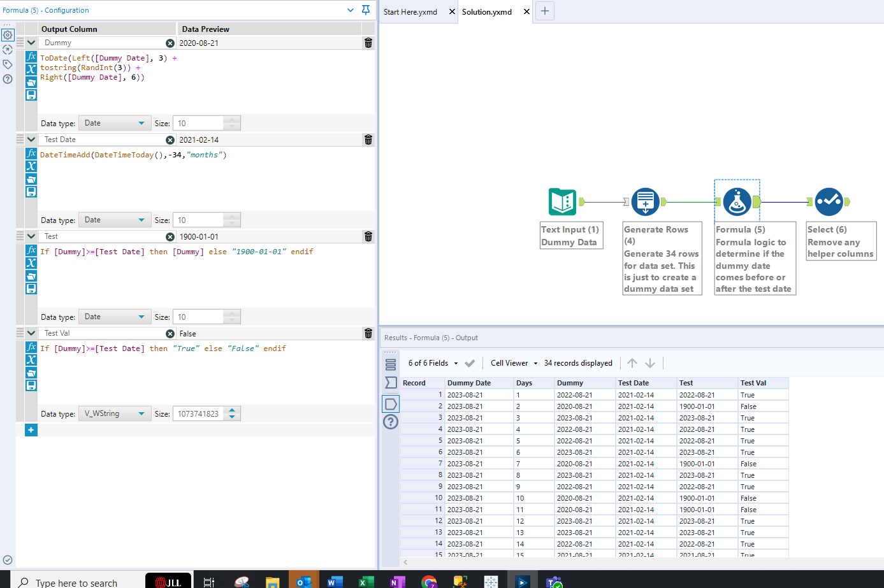Click the Test output column name field
884x588 pixels.
102,236
